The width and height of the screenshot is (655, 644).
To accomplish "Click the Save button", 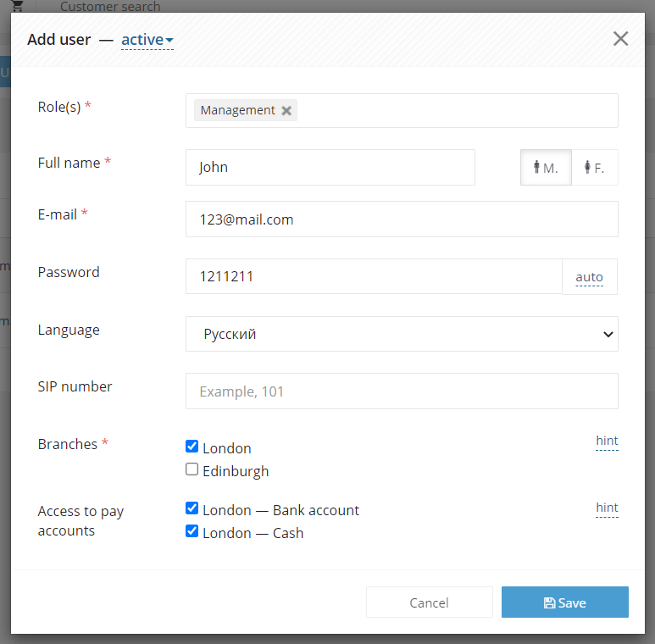I will tap(565, 602).
